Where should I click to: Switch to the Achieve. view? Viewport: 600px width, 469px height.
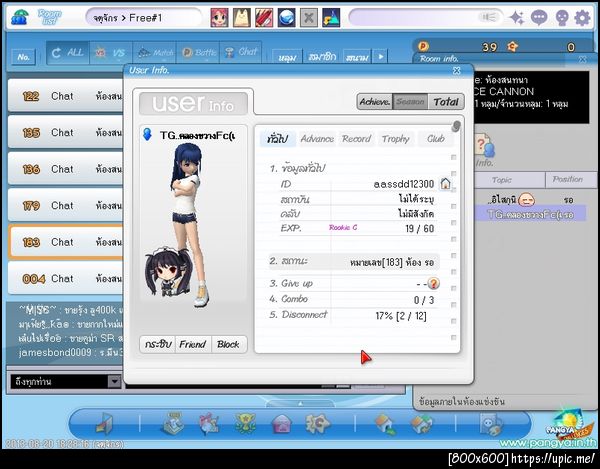[x=375, y=102]
